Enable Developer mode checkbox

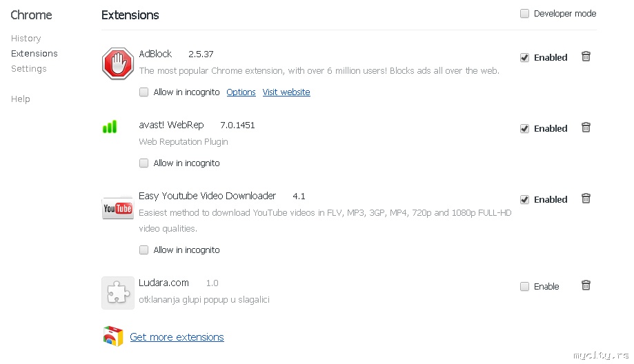click(525, 14)
